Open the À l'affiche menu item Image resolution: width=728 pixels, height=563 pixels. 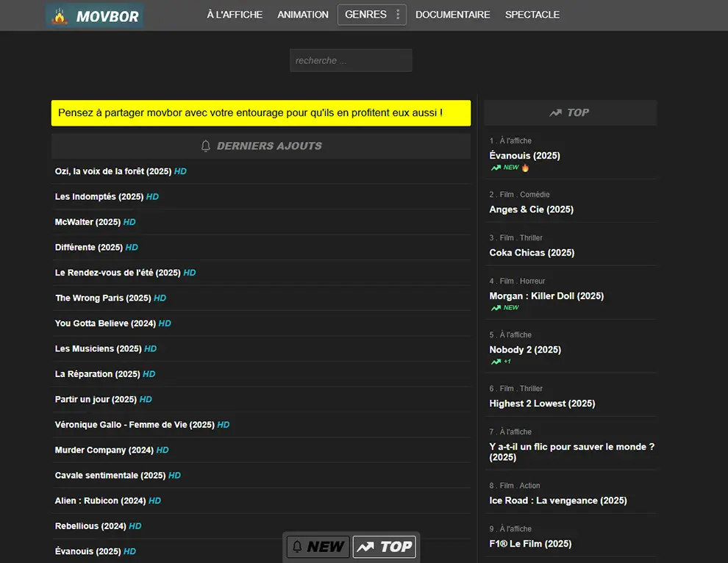(235, 15)
